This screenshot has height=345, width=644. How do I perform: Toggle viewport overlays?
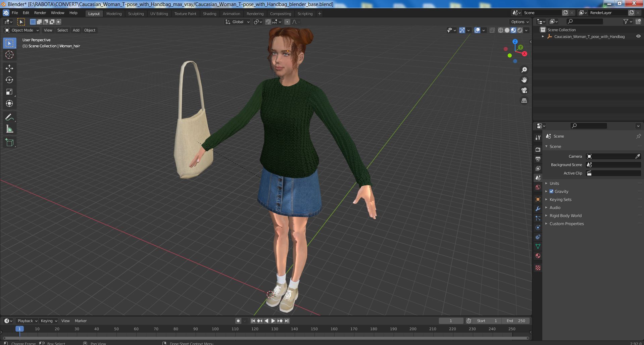pyautogui.click(x=477, y=30)
